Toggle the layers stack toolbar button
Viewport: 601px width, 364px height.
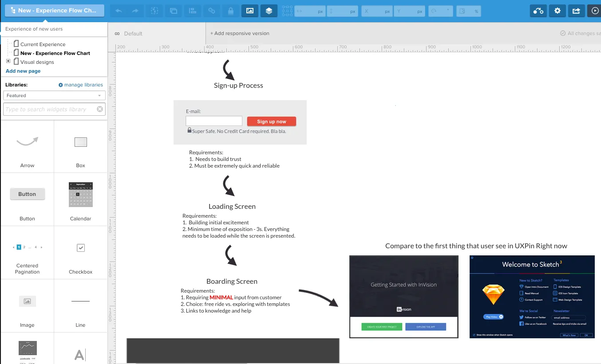[x=269, y=11]
